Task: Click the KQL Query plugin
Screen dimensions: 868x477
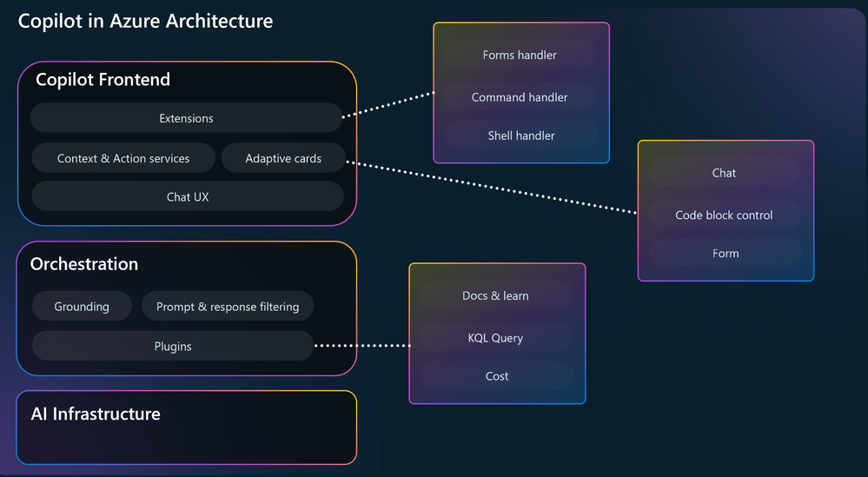Action: click(495, 338)
